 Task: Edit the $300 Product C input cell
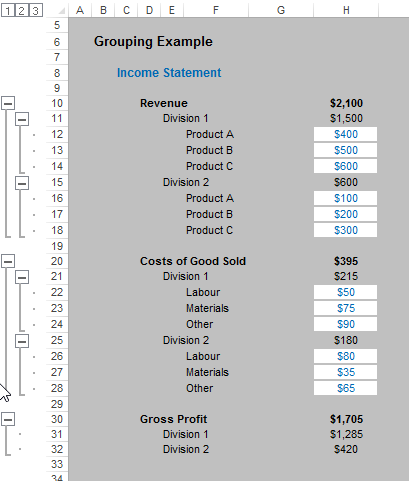[345, 230]
